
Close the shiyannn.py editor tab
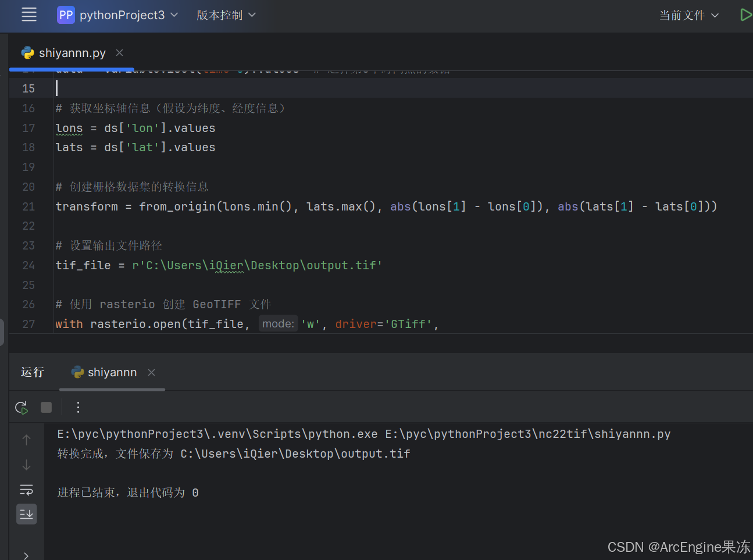[119, 53]
